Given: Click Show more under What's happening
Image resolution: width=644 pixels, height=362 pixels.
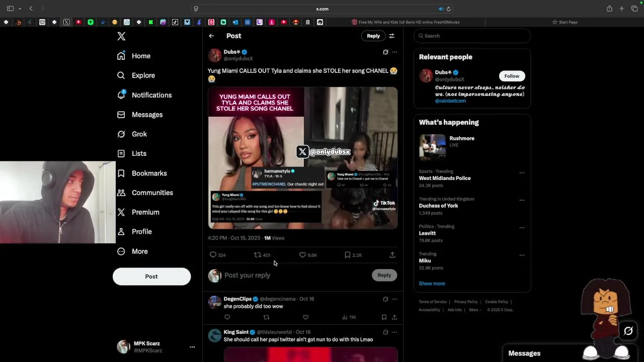Looking at the screenshot, I should [432, 284].
